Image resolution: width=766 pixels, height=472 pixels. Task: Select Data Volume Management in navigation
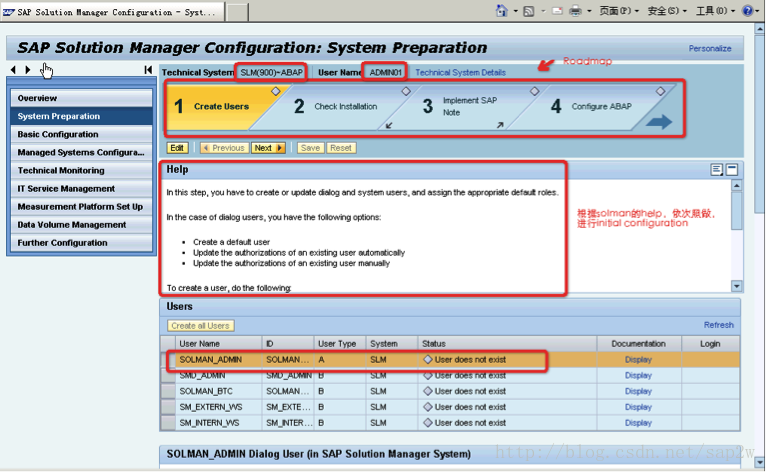(81, 225)
